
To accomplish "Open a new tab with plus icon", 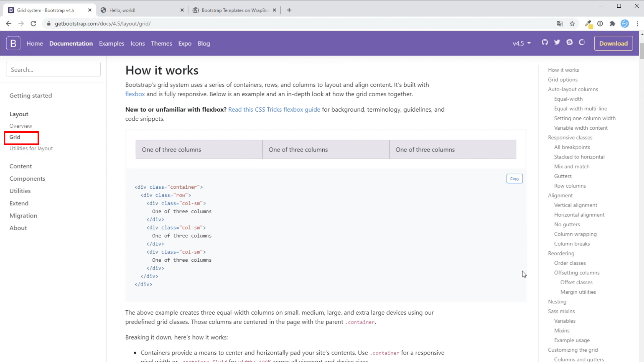I will (289, 10).
